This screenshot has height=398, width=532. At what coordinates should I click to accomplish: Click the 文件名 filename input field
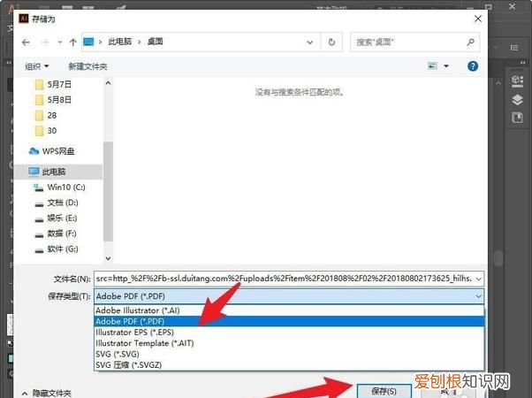coord(284,279)
